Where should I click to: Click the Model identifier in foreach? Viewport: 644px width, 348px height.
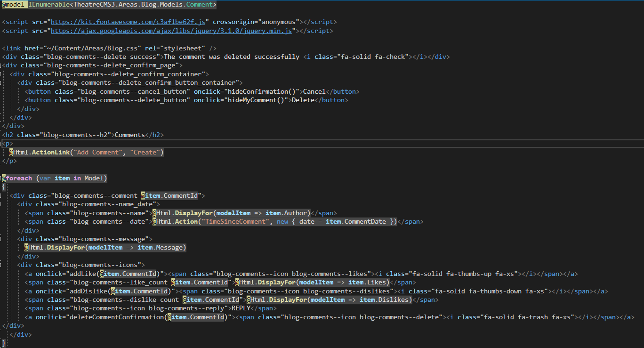pyautogui.click(x=94, y=178)
